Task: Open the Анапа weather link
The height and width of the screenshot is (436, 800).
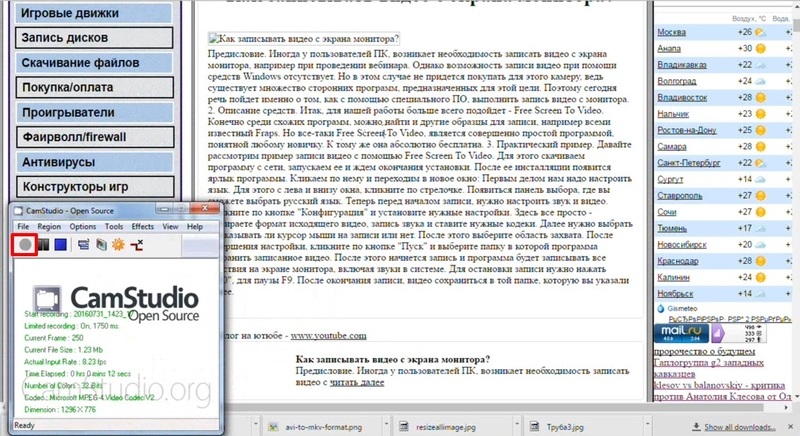Action: [x=668, y=48]
